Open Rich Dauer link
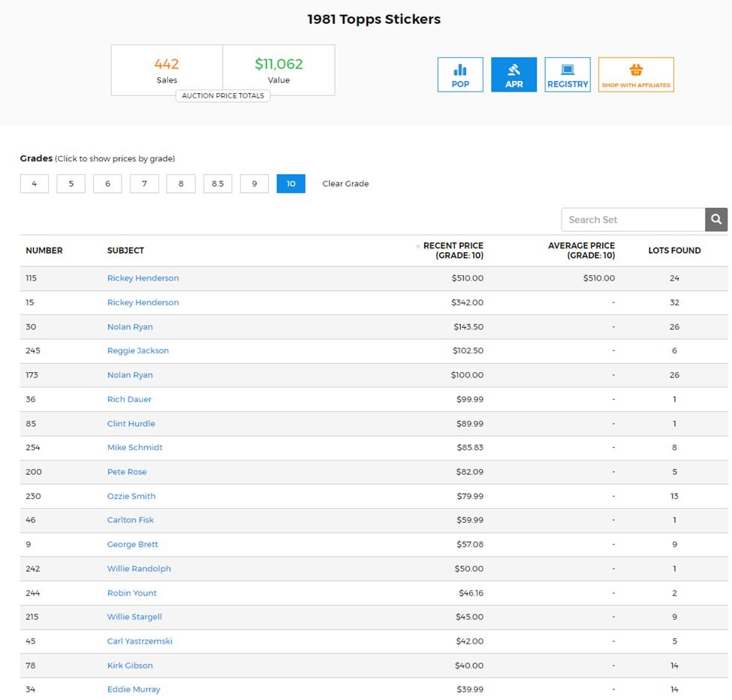Viewport: 732px width, 700px height. pyautogui.click(x=129, y=399)
